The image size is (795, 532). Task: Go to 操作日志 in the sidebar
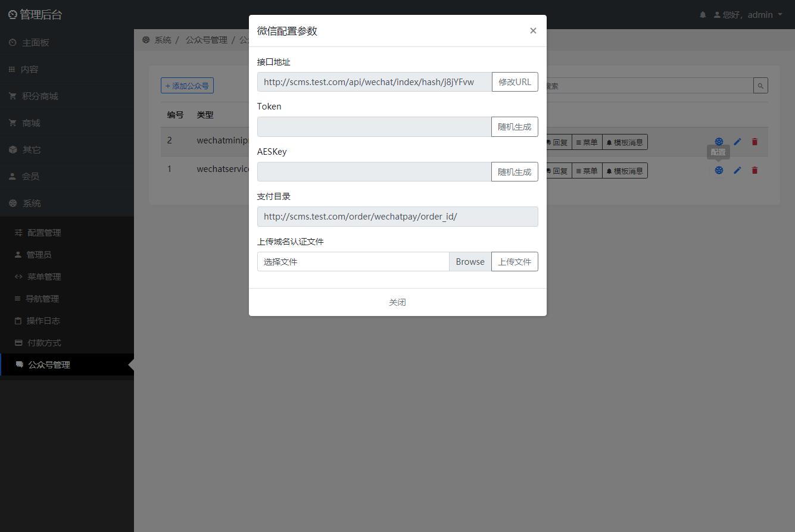67,321
